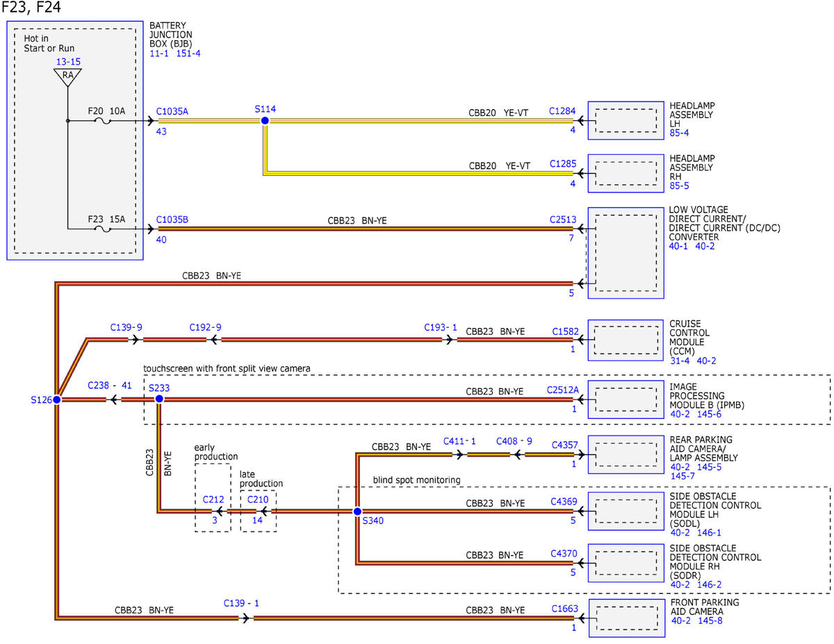The width and height of the screenshot is (834, 644).
Task: Click the RA triangle symbol
Action: point(67,76)
